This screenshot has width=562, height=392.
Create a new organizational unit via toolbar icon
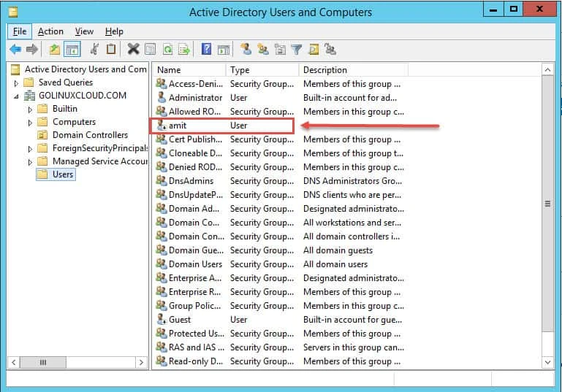coord(280,50)
